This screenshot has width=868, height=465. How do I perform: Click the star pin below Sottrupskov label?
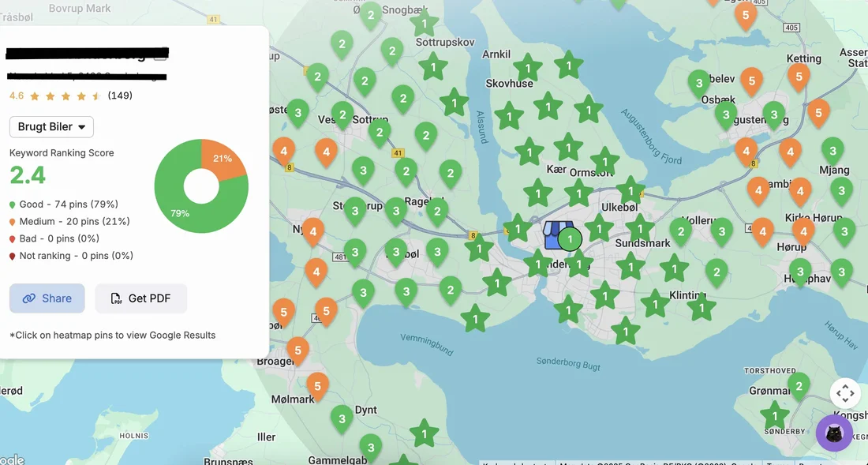click(x=433, y=68)
